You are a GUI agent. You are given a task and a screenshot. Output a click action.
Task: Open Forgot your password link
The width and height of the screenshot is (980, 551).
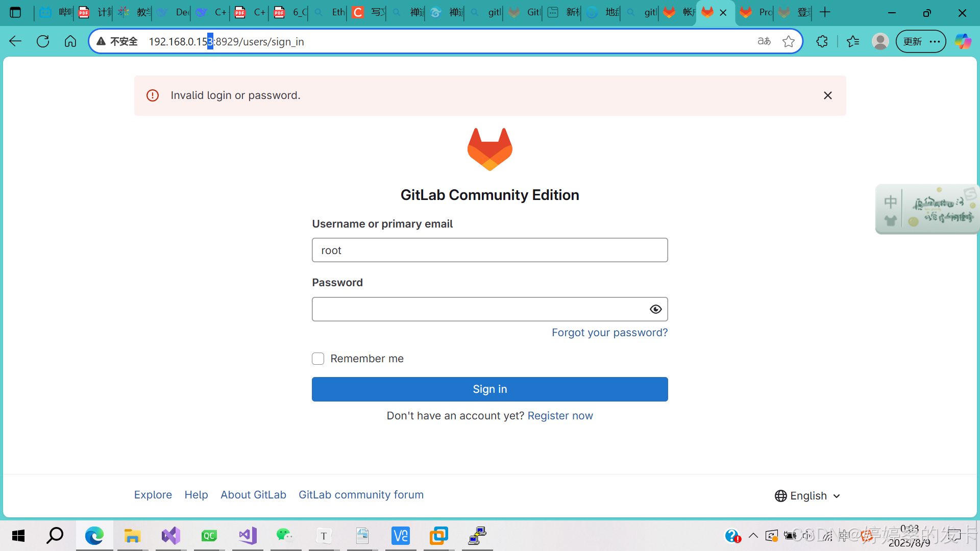pyautogui.click(x=609, y=333)
